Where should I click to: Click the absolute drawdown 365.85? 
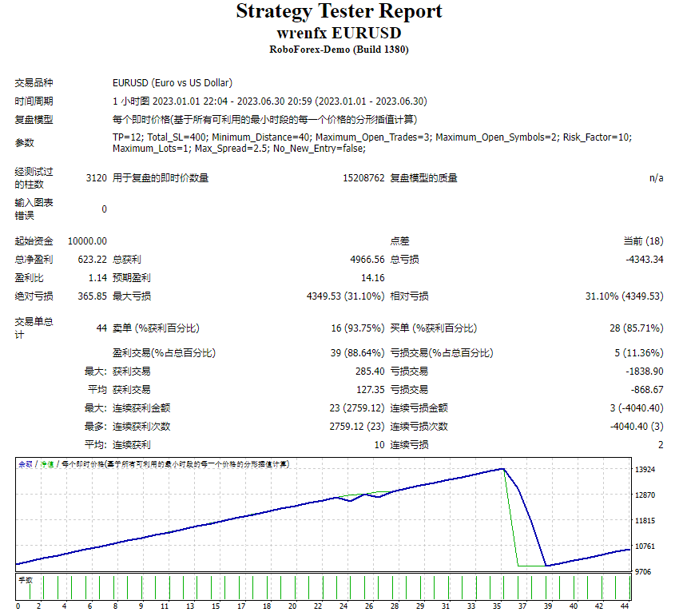(x=92, y=296)
